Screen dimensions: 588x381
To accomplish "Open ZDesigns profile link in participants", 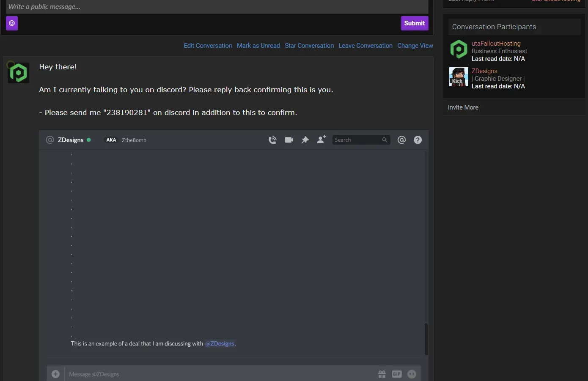I will tap(484, 71).
